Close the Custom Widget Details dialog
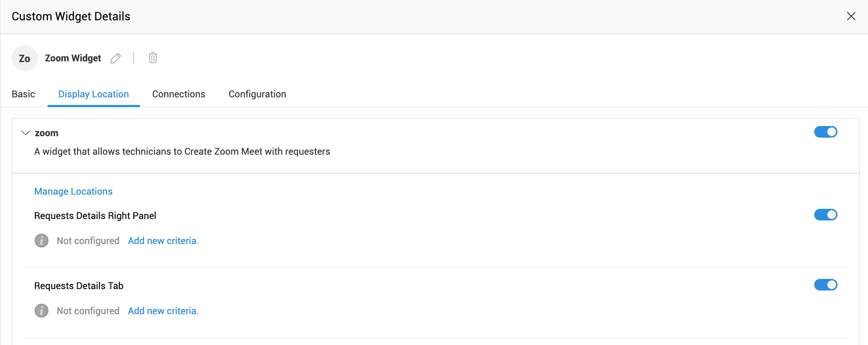 [851, 16]
